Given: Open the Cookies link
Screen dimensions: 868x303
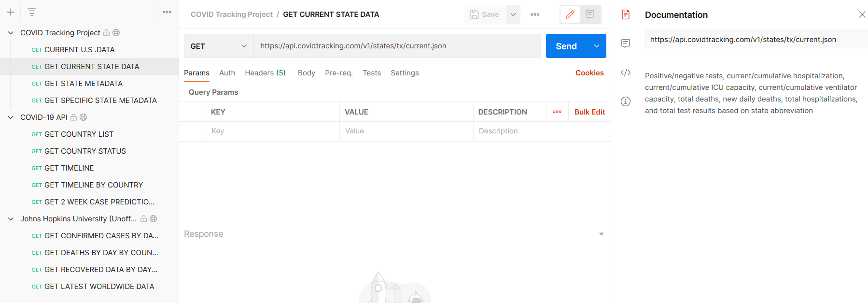Looking at the screenshot, I should (589, 73).
